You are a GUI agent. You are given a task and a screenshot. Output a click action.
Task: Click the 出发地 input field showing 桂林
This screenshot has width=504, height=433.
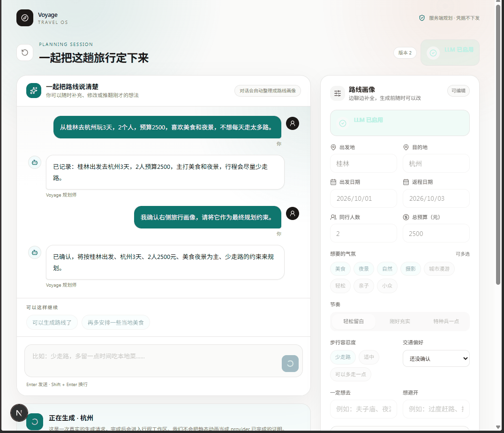[363, 163]
